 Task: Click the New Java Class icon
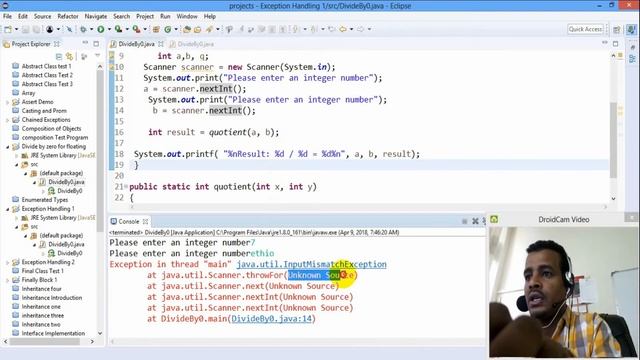(168, 29)
